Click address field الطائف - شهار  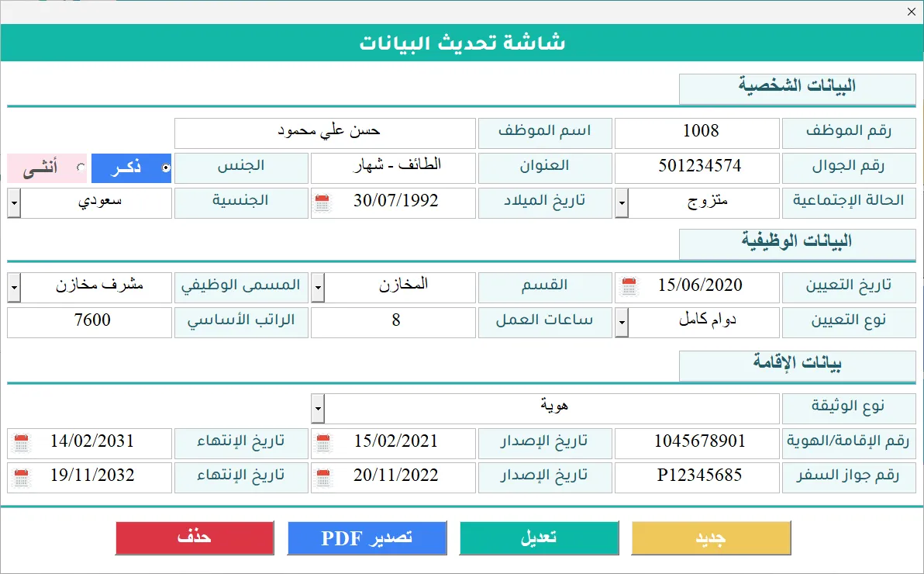393,168
